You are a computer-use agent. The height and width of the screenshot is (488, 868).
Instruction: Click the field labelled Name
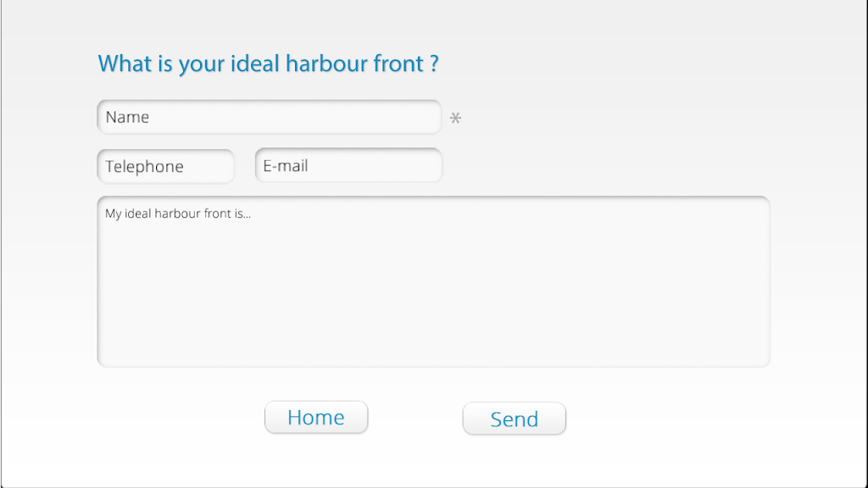point(269,117)
